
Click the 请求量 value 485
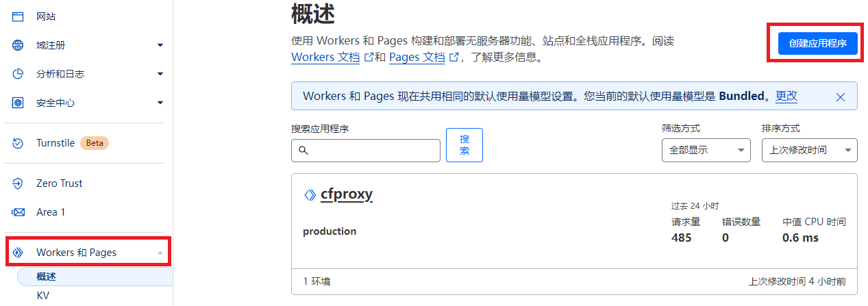click(682, 238)
